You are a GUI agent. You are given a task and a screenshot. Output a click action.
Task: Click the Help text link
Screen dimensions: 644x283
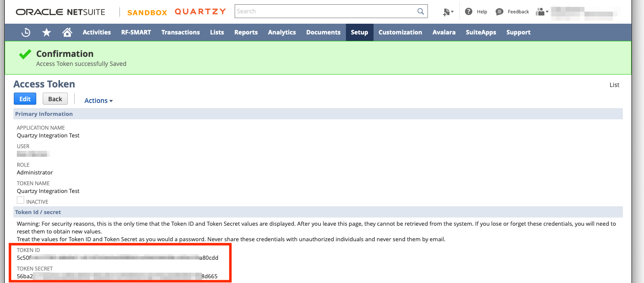pyautogui.click(x=482, y=12)
